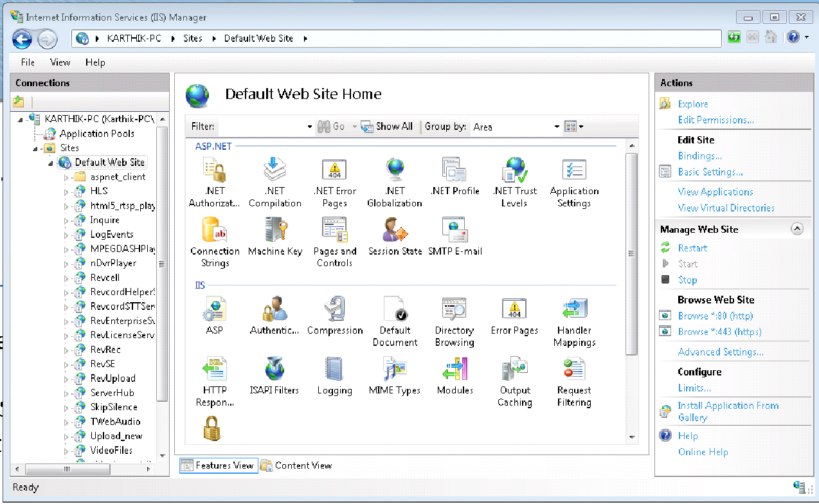Open the Machine Key icon
The image size is (819, 504).
[275, 230]
